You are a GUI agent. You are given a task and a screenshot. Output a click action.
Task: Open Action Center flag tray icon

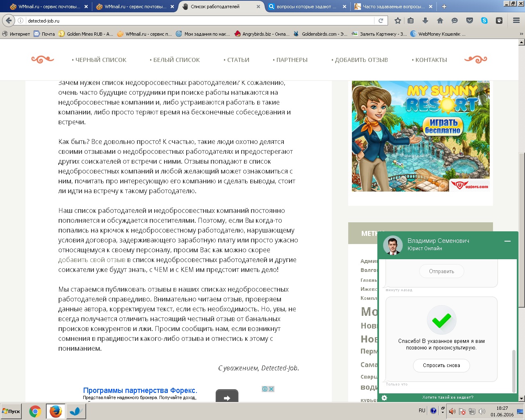tap(462, 411)
